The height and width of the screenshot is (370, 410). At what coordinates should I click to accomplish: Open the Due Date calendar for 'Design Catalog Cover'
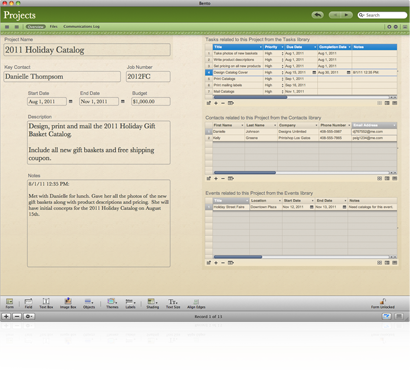pos(314,72)
